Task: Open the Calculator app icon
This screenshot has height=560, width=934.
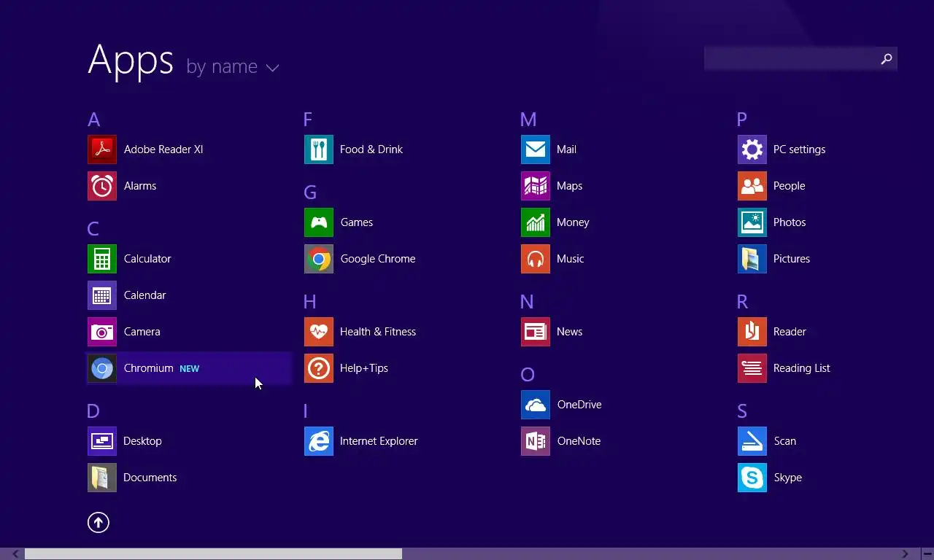Action: coord(102,259)
